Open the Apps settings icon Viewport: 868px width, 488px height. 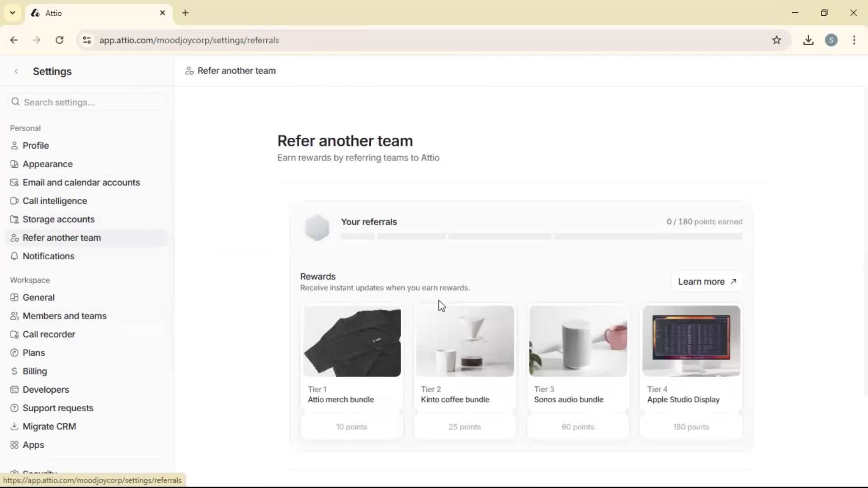[x=15, y=445]
